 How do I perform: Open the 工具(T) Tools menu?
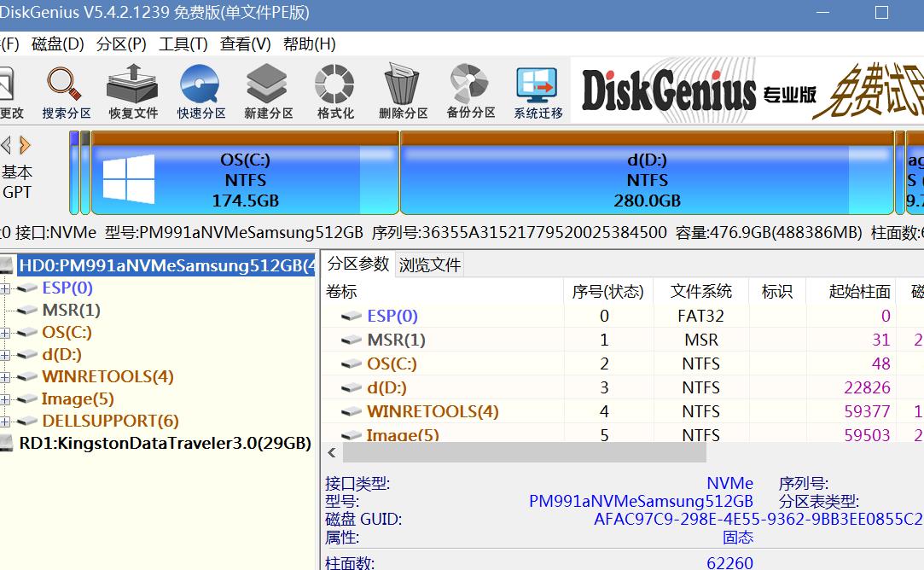[183, 44]
